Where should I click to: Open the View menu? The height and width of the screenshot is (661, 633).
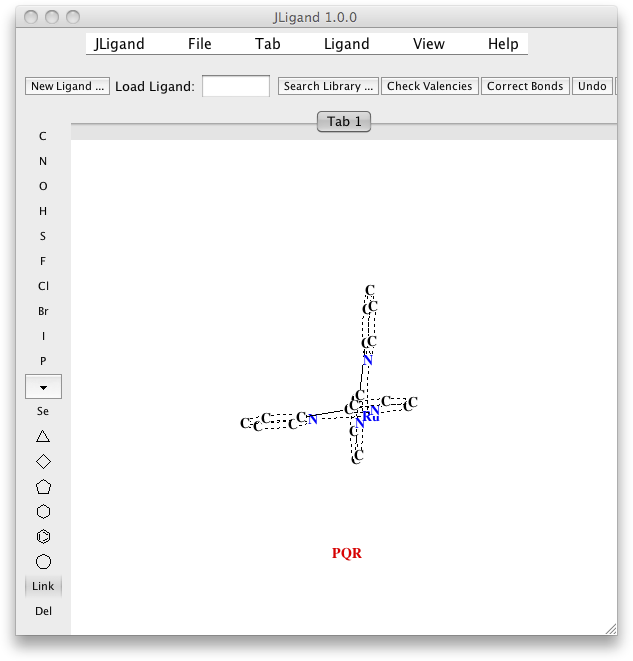coord(429,44)
